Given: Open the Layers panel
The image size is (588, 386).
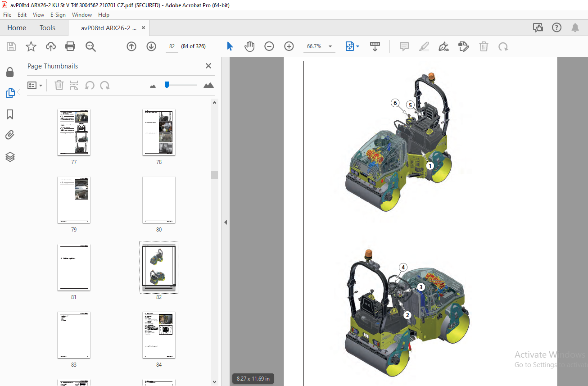Looking at the screenshot, I should pos(10,157).
